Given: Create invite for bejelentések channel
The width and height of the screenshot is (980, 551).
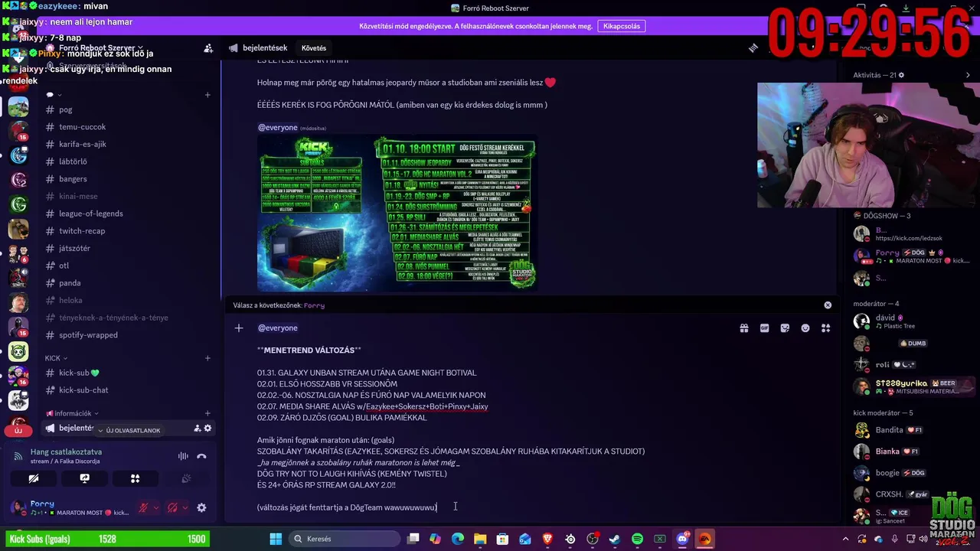Looking at the screenshot, I should coord(197,429).
